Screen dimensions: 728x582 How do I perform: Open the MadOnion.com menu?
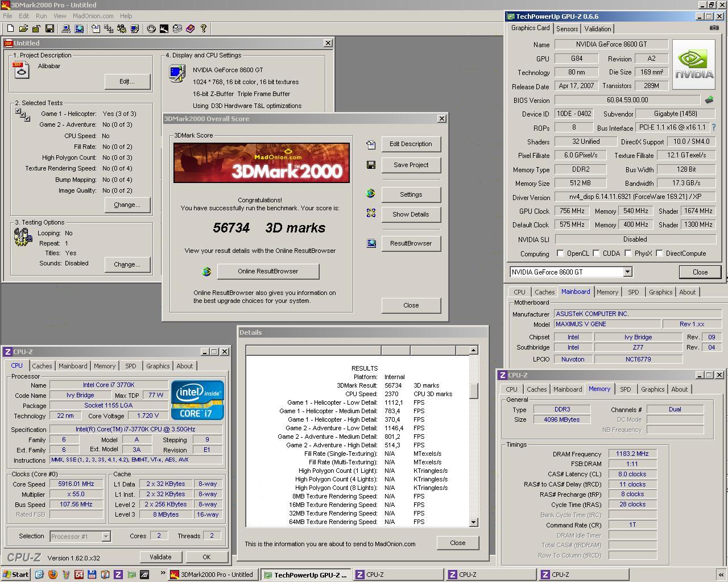(93, 16)
